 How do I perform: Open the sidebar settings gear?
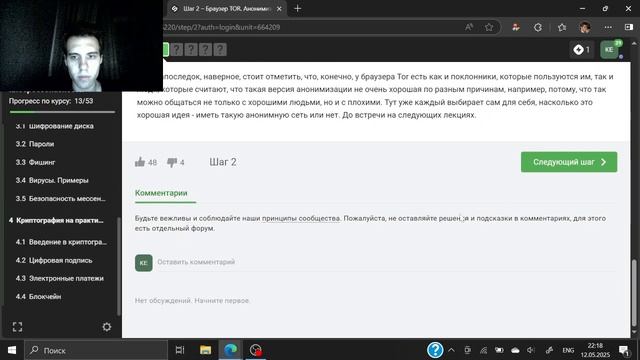pos(107,327)
